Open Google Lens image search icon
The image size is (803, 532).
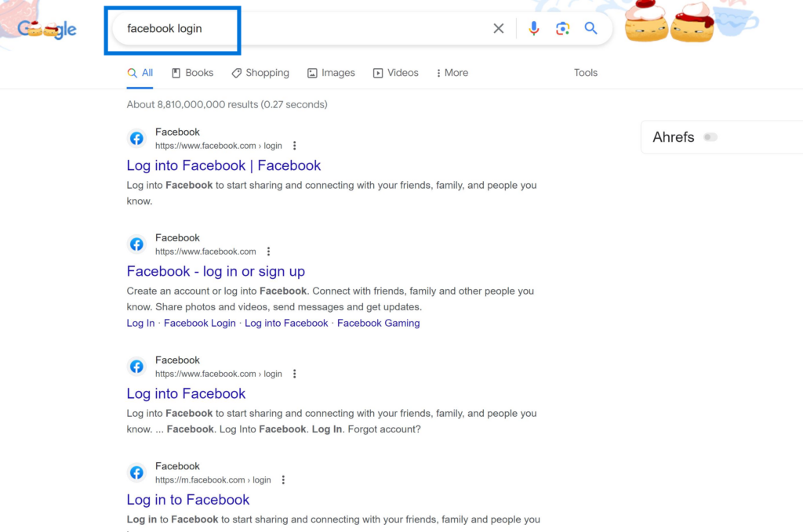click(562, 27)
